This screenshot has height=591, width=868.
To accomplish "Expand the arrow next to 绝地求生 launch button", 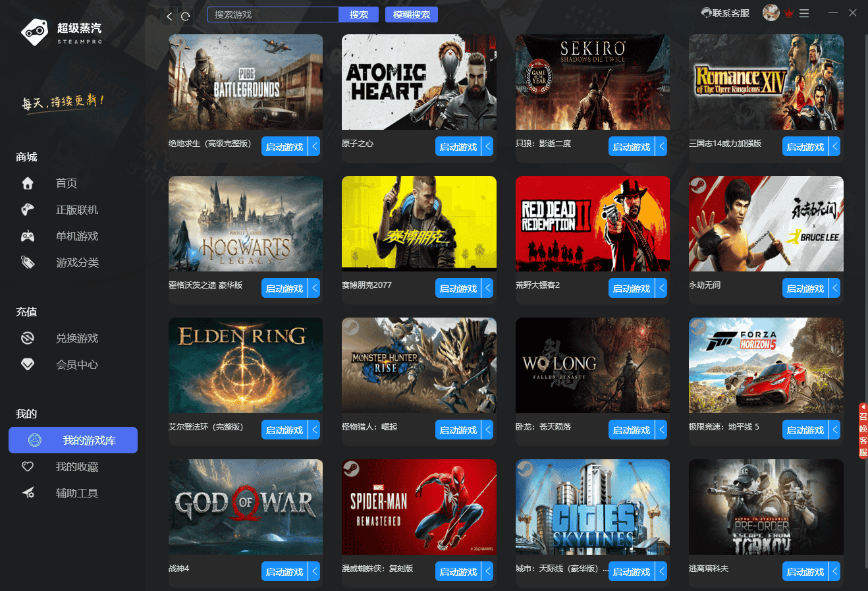I will pos(315,146).
